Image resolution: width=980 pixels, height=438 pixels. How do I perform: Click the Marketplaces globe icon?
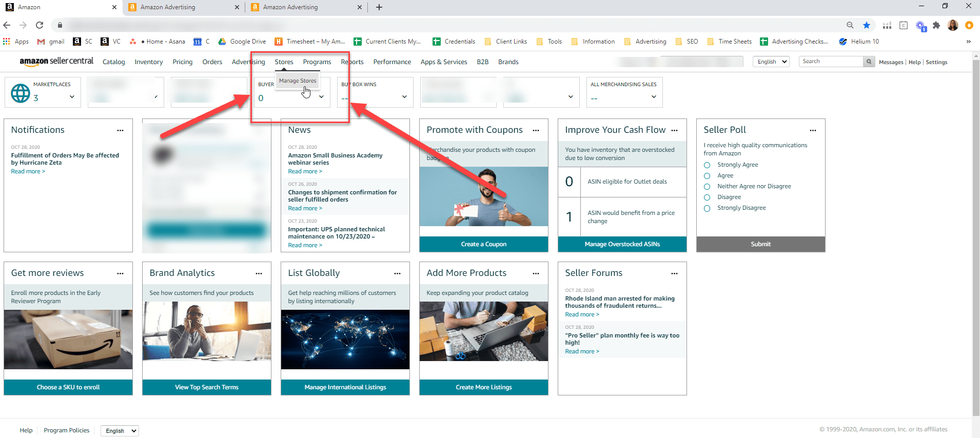(x=21, y=93)
